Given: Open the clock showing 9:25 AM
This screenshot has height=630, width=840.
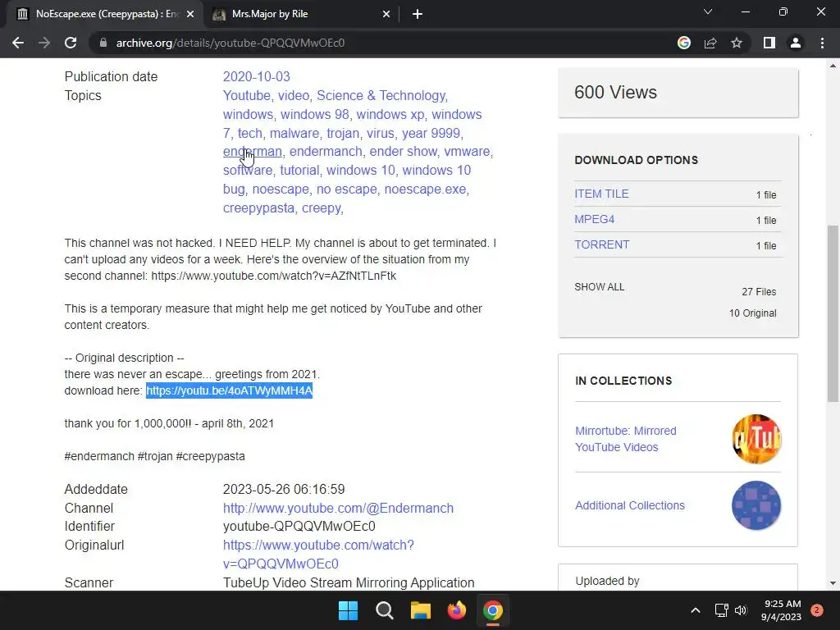Looking at the screenshot, I should click(x=781, y=610).
